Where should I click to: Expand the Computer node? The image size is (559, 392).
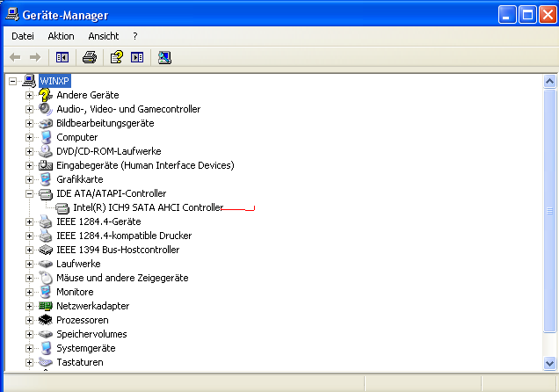29,138
